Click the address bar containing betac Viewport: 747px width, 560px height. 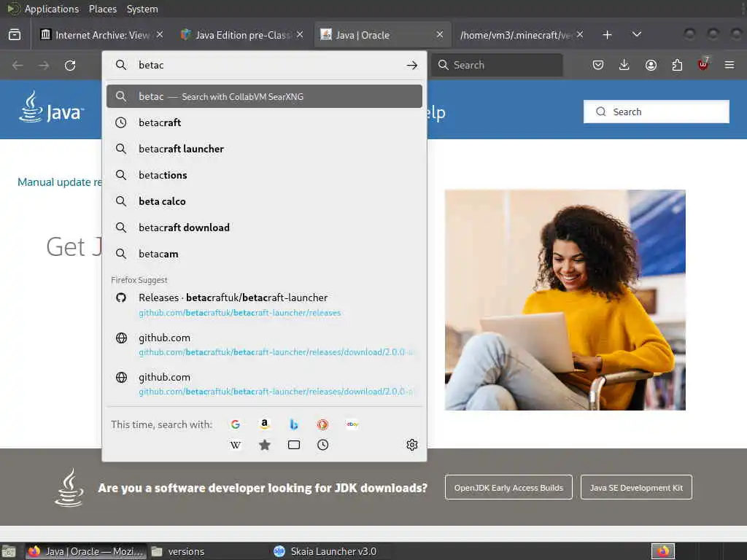click(x=264, y=65)
